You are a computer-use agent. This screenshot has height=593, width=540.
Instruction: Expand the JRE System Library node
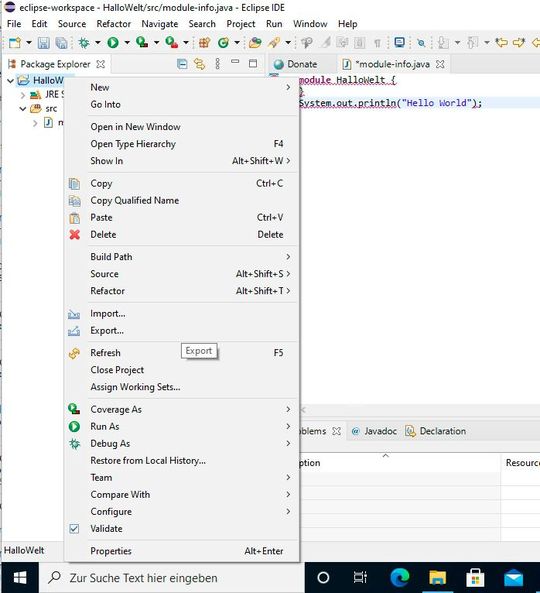[x=23, y=95]
